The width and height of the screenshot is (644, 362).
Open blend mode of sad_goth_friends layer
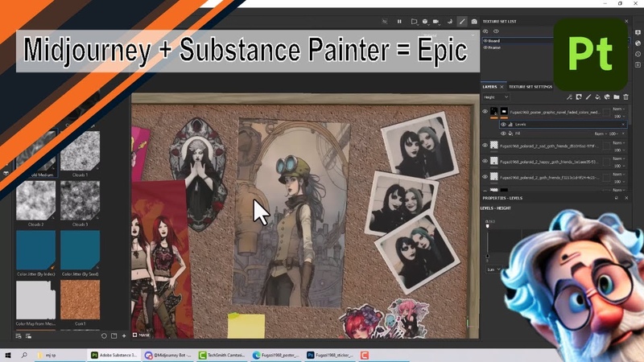619,143
